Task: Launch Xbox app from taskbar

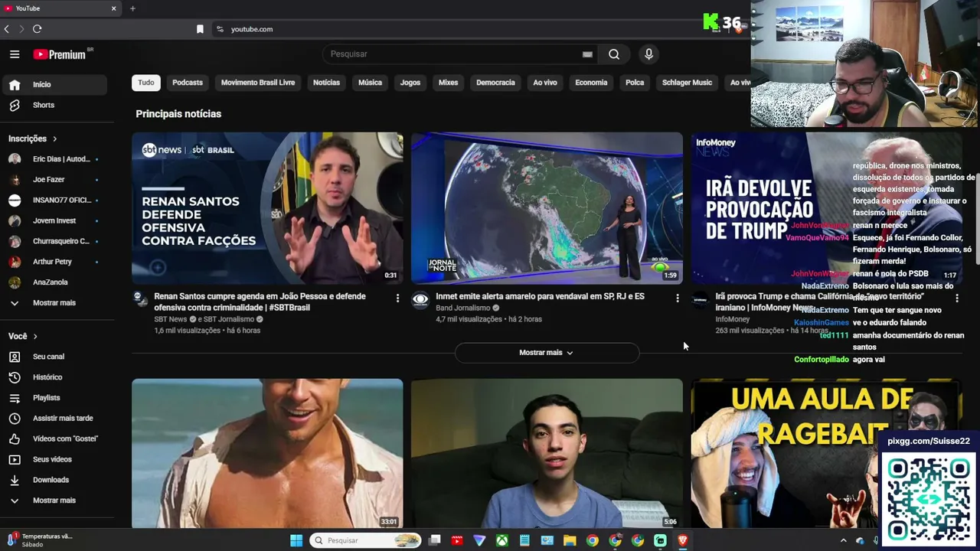Action: coord(502,540)
